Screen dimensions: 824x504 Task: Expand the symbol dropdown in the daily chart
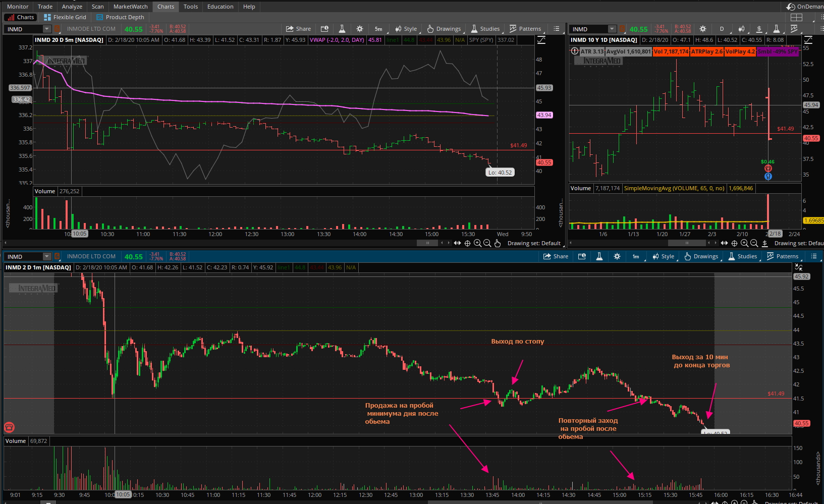coord(612,29)
